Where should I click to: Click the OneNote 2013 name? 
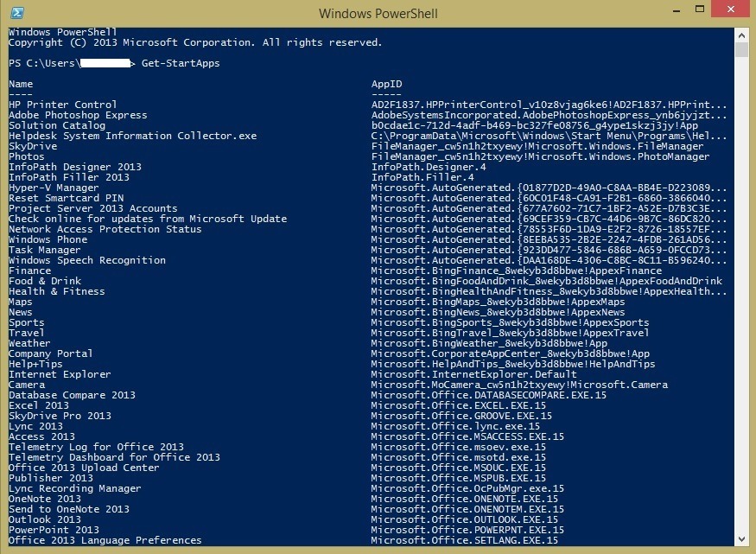click(x=45, y=499)
